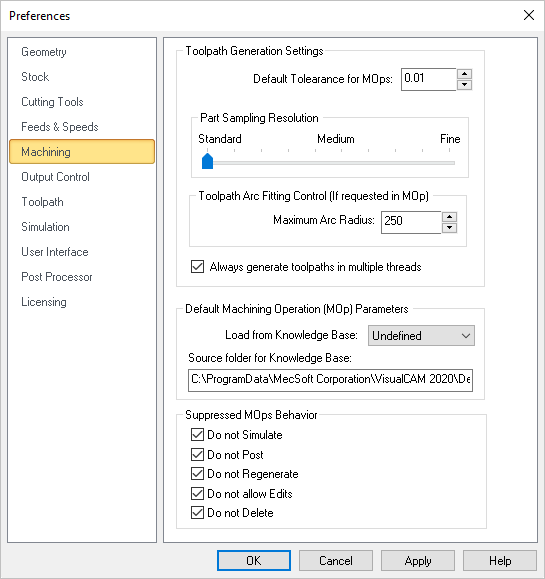Viewport: 545px width, 579px height.
Task: Toggle Always generate toolpaths in multiple threads
Action: click(x=198, y=267)
